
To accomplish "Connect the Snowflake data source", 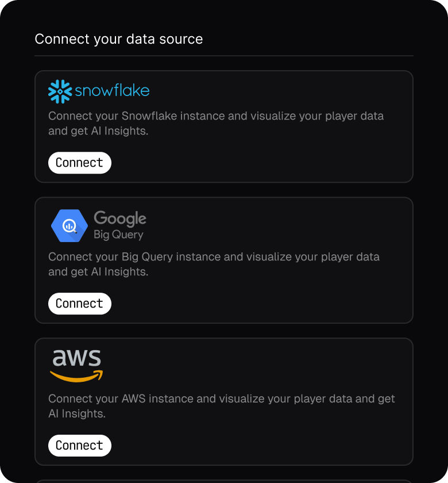I will pos(79,163).
